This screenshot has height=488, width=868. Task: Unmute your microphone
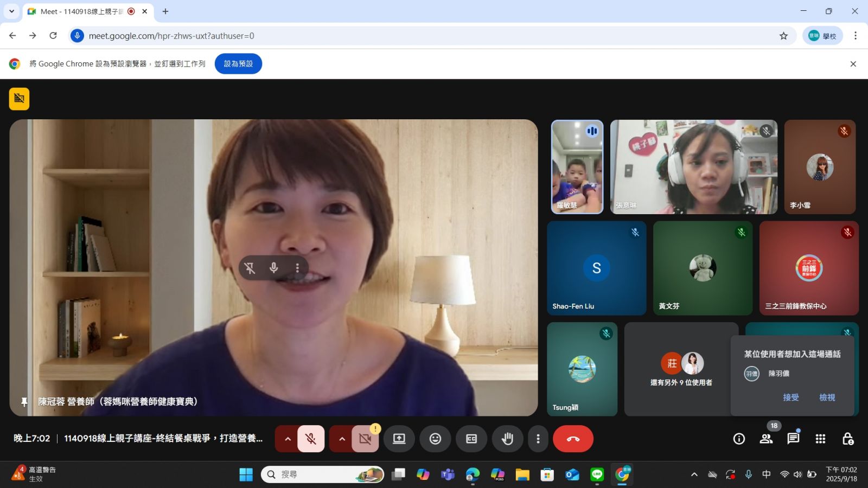click(311, 439)
